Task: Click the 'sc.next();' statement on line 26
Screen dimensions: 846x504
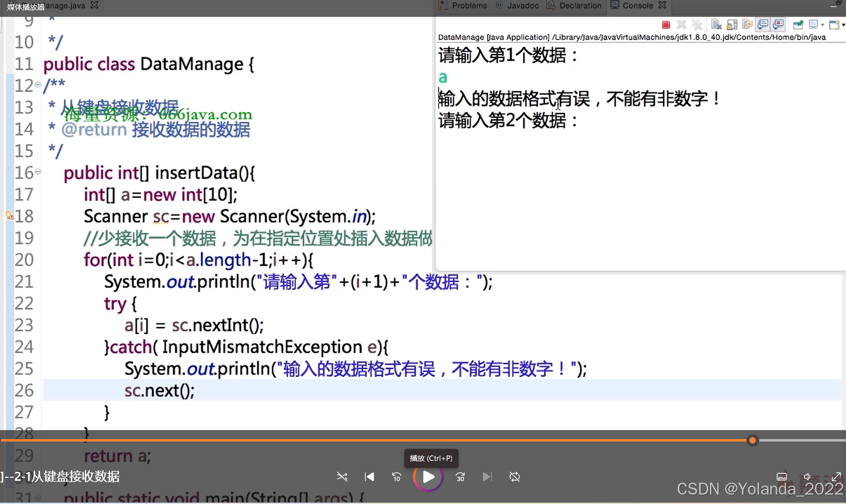Action: pyautogui.click(x=159, y=391)
